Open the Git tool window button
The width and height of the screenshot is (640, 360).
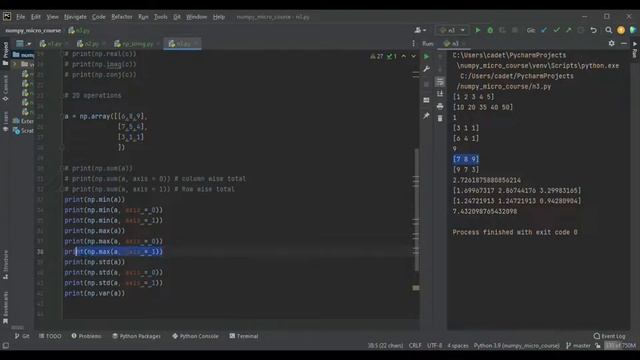22,336
